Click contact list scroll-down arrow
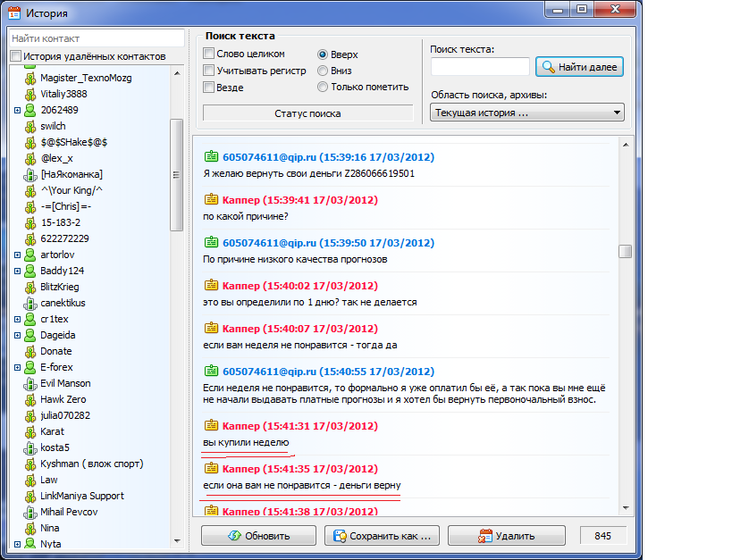The image size is (732, 560). 177,541
